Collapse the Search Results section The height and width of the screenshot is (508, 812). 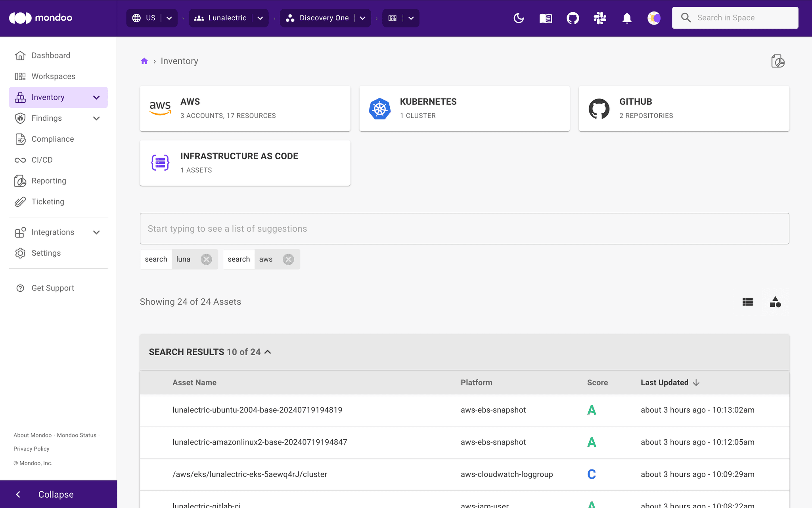pyautogui.click(x=268, y=352)
